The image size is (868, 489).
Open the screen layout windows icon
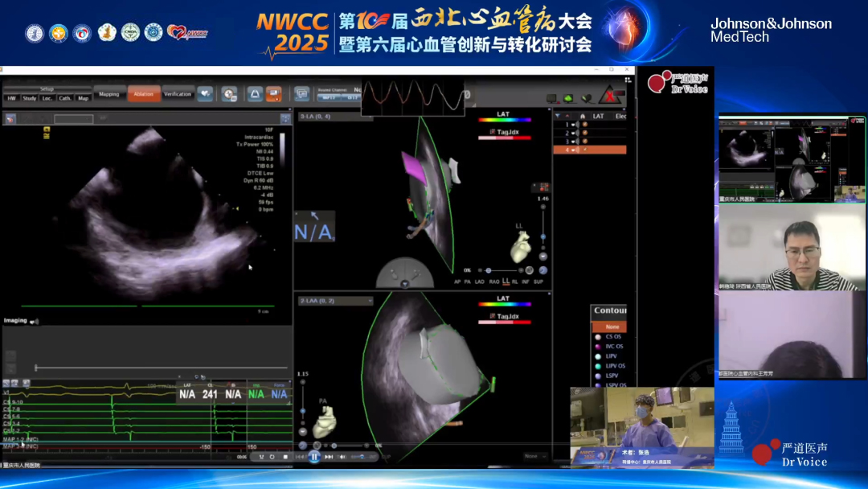coord(301,94)
